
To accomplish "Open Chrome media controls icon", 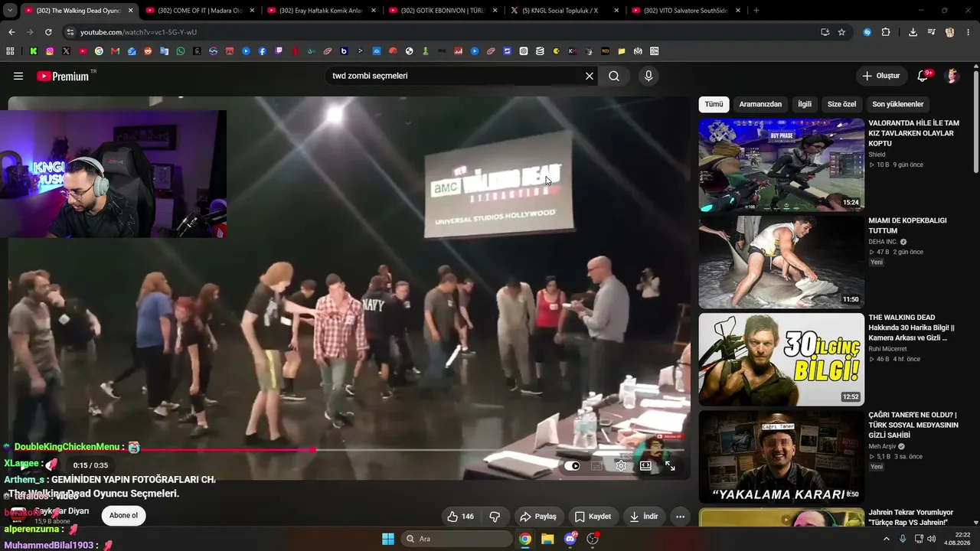I will (x=931, y=32).
